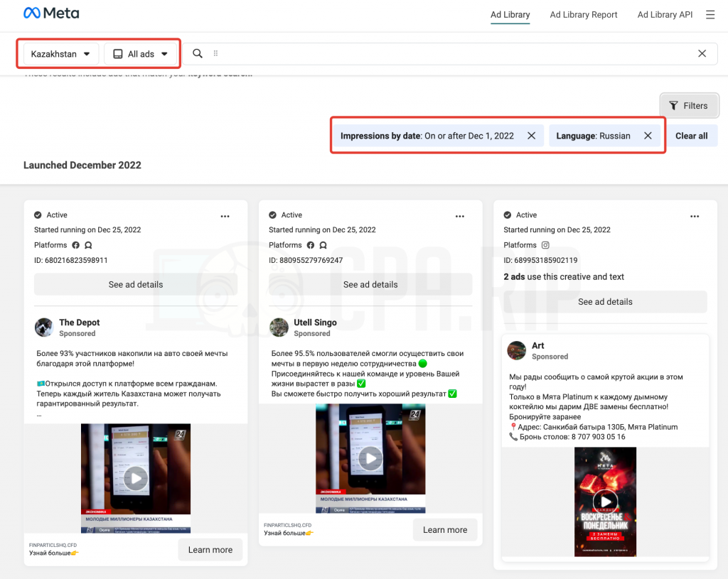See ad details for Art ad

click(x=605, y=301)
